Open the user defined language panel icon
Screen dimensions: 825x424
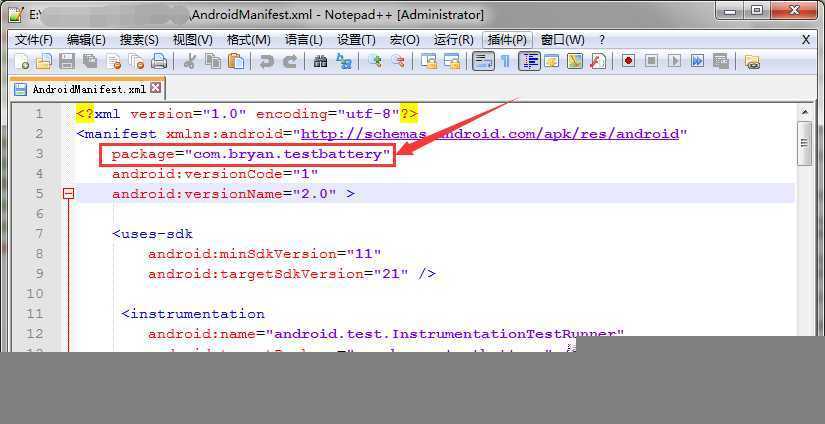click(552, 62)
